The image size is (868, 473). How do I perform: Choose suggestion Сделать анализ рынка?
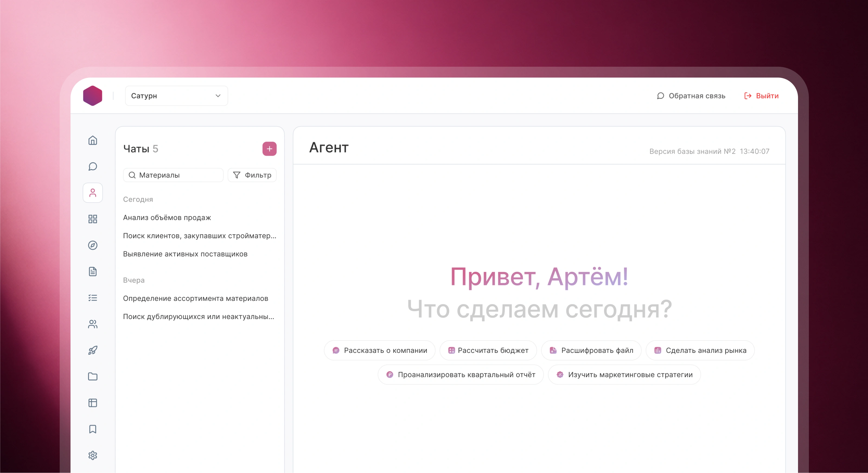point(700,350)
